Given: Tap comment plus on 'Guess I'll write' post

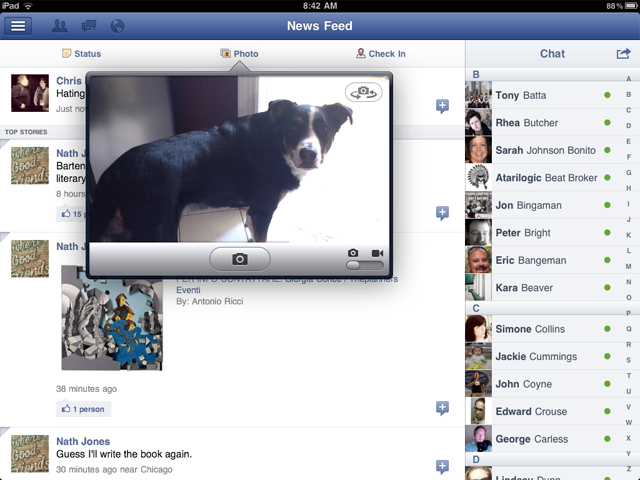Looking at the screenshot, I should (x=442, y=467).
